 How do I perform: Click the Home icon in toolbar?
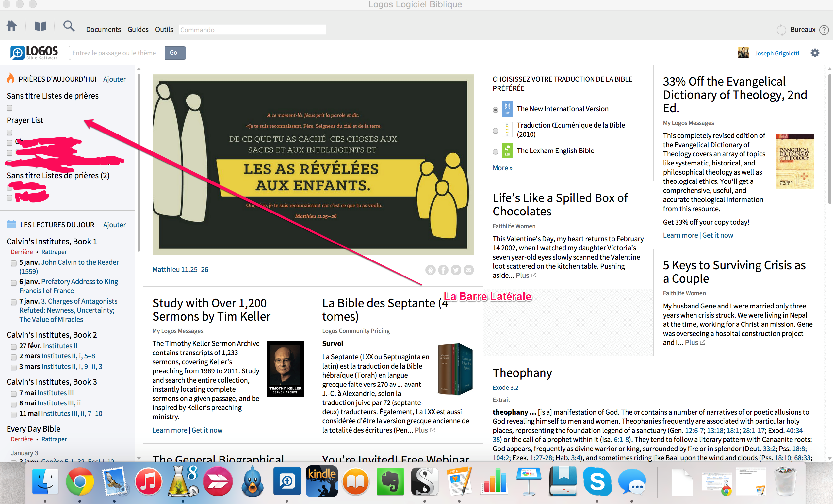click(12, 26)
